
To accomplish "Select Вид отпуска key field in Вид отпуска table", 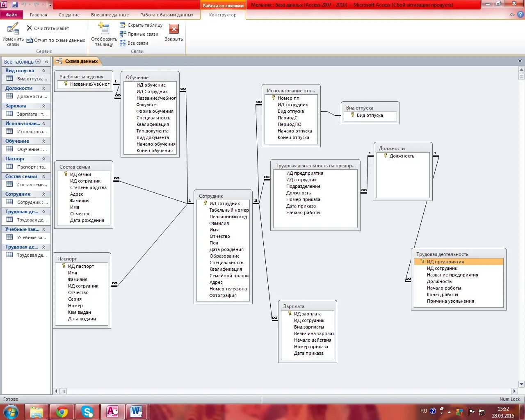I will click(x=370, y=115).
